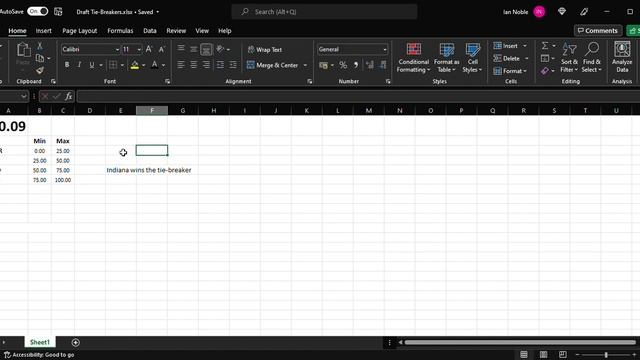Click the yellow fill color button
Viewport: 640px width, 360px height.
point(135,65)
